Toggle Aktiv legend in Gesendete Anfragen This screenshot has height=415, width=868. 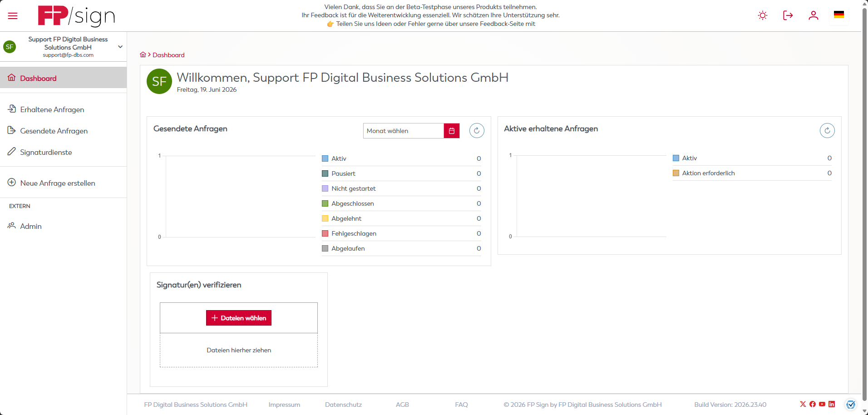click(x=325, y=158)
